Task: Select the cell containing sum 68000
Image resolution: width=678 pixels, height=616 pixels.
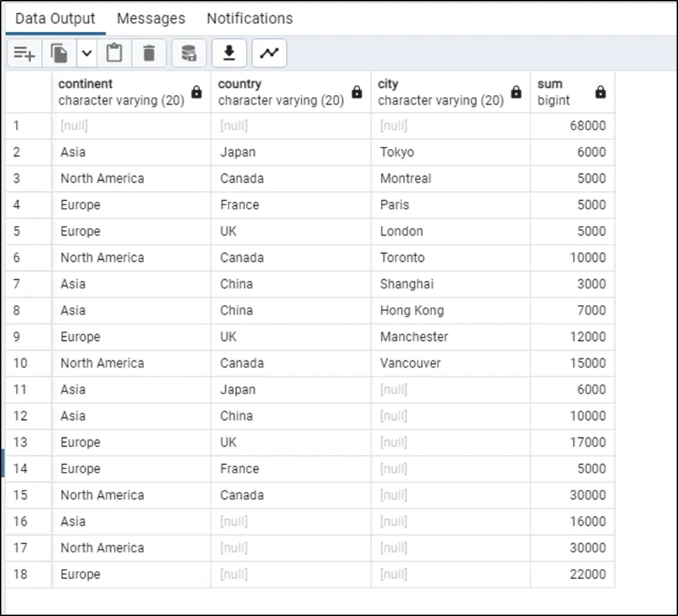Action: [572, 126]
